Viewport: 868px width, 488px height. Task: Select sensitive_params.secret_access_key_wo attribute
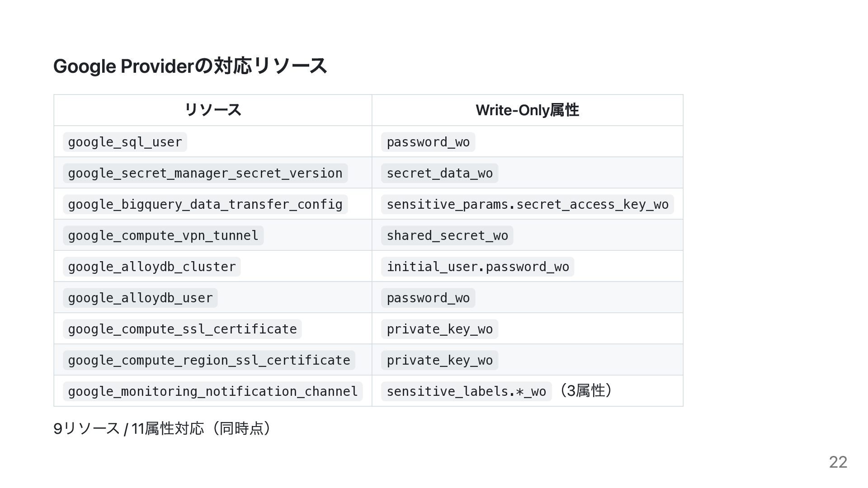point(527,204)
